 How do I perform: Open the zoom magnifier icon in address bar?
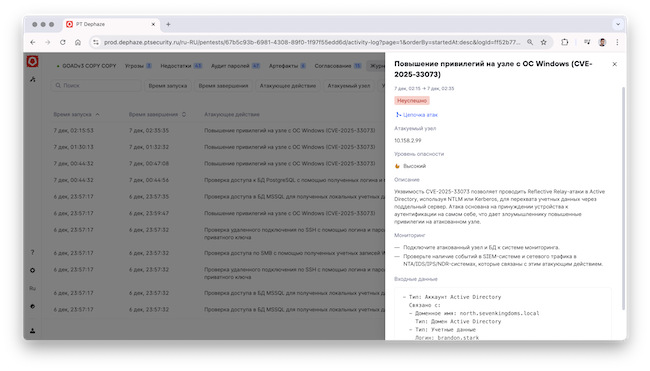pos(530,42)
